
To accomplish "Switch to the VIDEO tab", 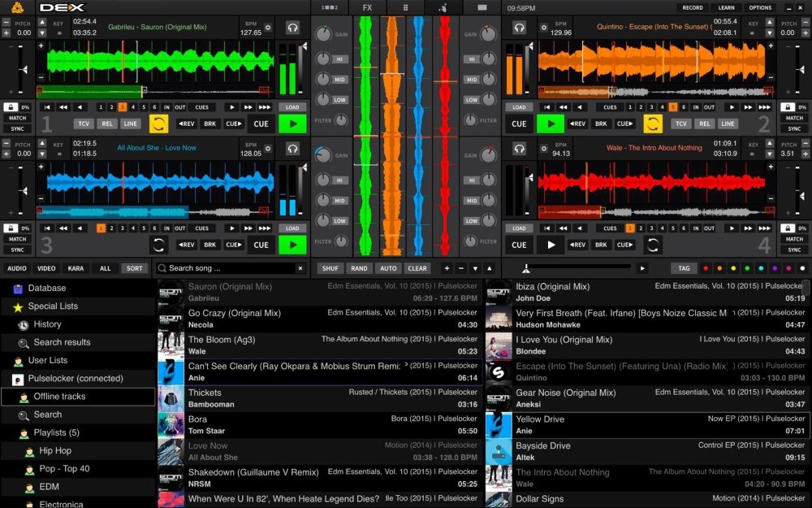I will (x=46, y=267).
